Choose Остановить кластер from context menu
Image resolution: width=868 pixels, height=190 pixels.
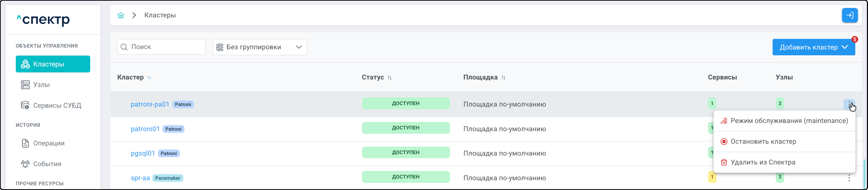763,141
